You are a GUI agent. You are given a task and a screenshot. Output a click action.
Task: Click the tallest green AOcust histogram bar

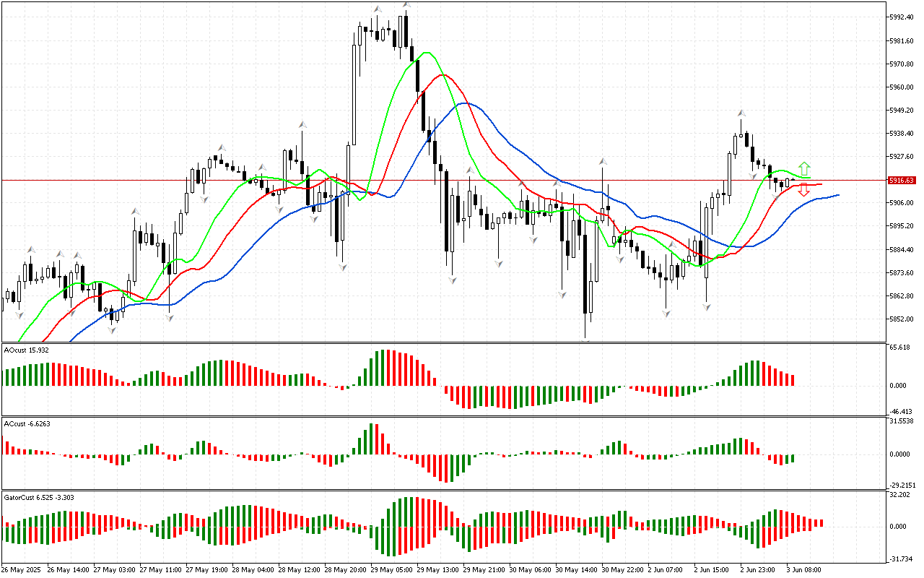coord(381,368)
